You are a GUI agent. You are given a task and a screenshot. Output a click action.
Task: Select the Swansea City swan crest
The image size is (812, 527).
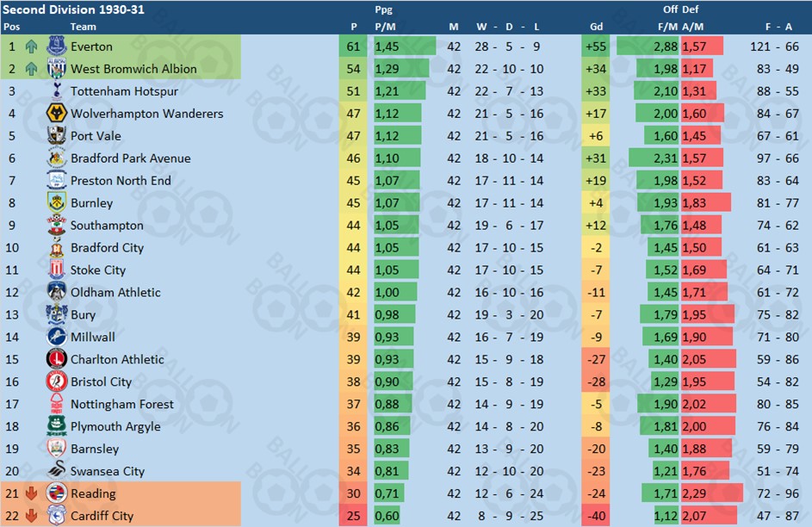click(x=57, y=470)
